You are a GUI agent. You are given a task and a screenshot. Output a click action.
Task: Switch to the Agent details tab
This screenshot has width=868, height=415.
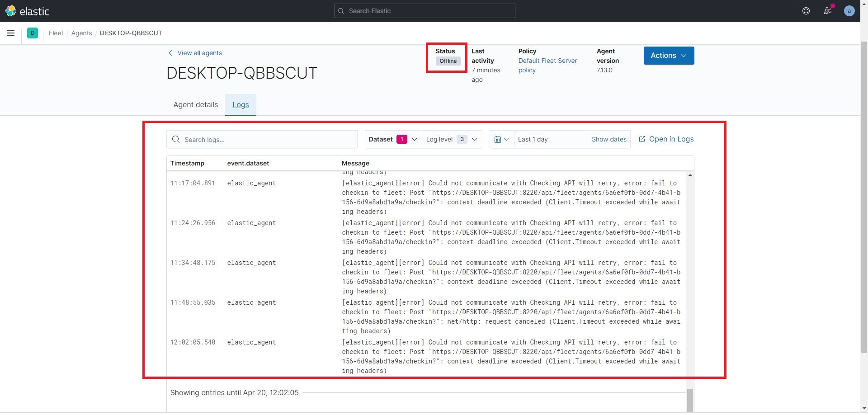click(x=196, y=105)
